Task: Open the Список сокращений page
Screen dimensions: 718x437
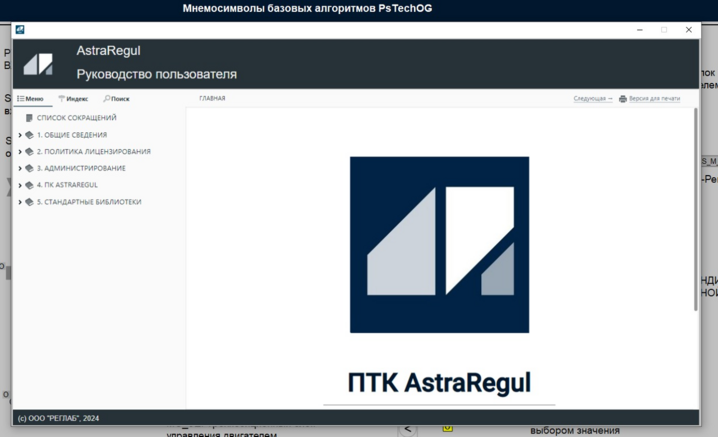Action: click(77, 118)
